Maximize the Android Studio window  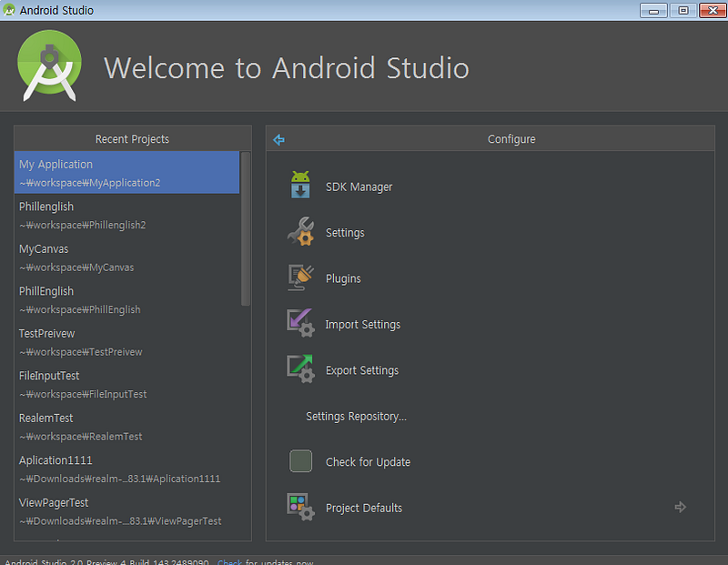click(683, 10)
